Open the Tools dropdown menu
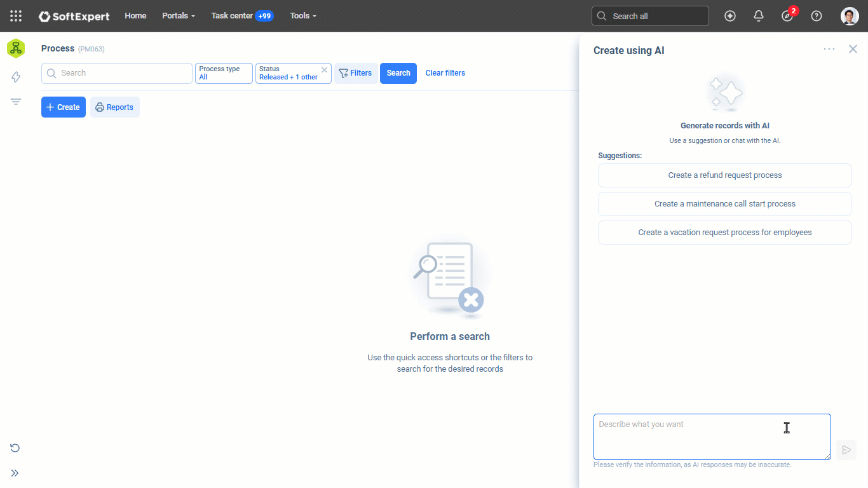This screenshot has width=868, height=488. tap(303, 16)
